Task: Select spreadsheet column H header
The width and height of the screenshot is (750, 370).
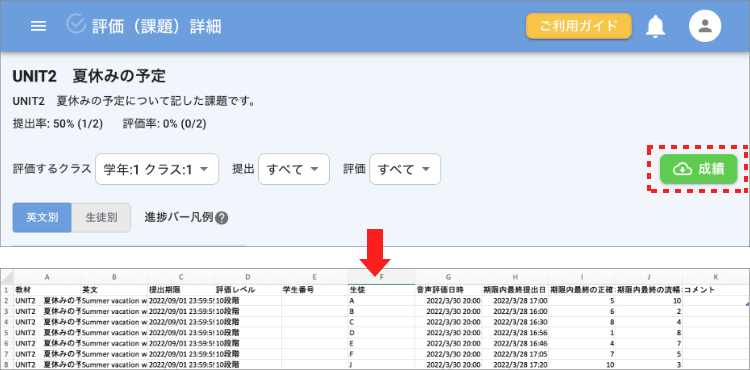Action: tap(515, 277)
